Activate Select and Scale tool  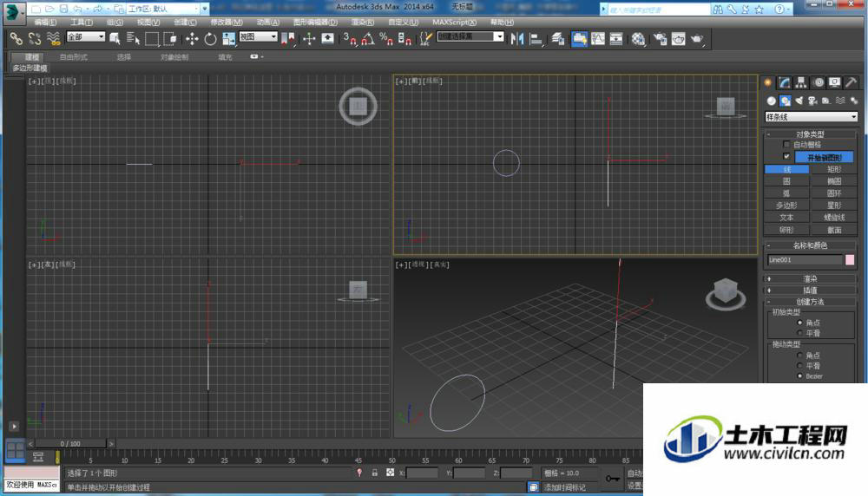[x=228, y=38]
